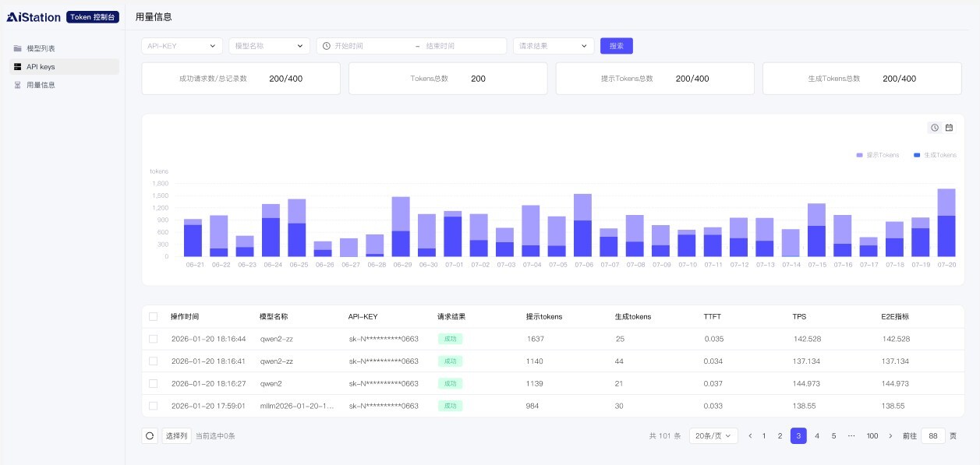
Task: Go to next page with right arrow
Action: 890,436
